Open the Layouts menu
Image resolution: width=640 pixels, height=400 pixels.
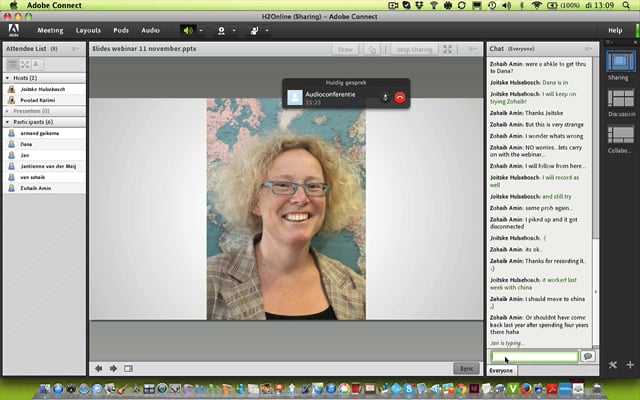(88, 31)
